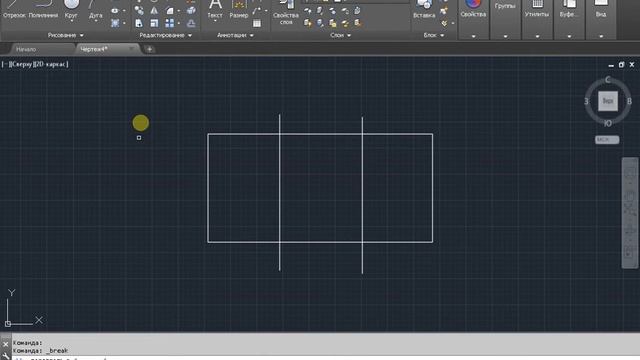Click the Mirror tool icon

point(154,11)
